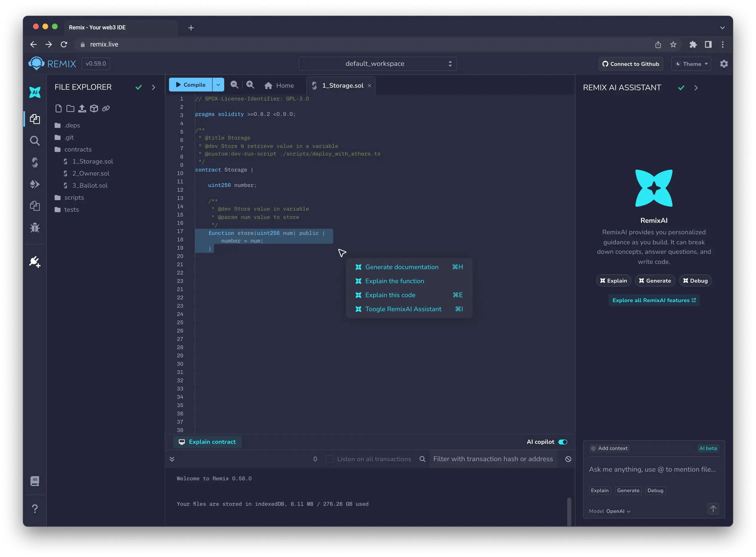Open the debugger bug icon in sidebar
This screenshot has height=557, width=756.
point(35,228)
